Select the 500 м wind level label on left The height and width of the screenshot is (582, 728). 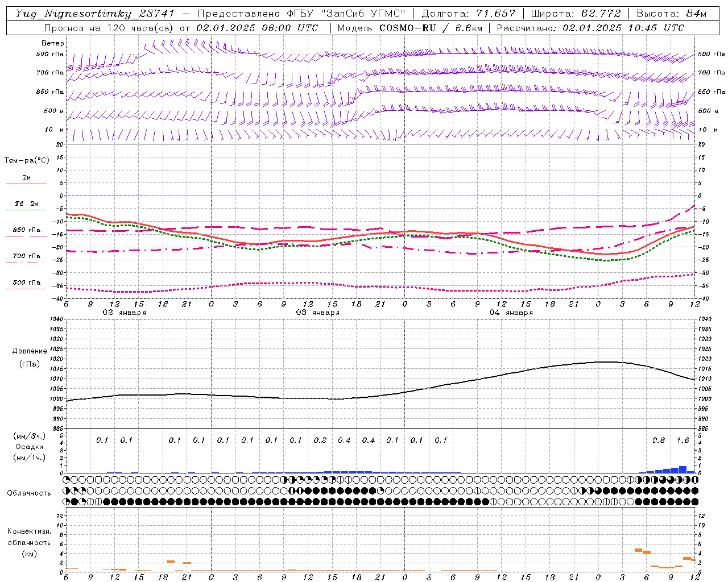point(54,111)
